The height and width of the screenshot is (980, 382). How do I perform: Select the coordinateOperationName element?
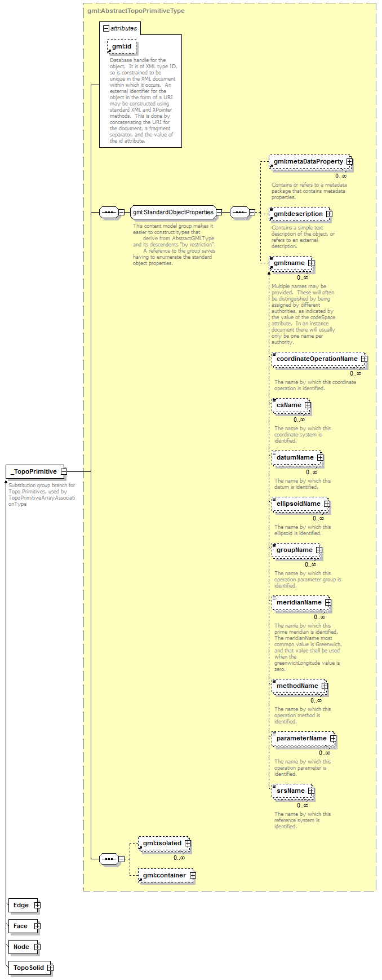click(x=317, y=359)
